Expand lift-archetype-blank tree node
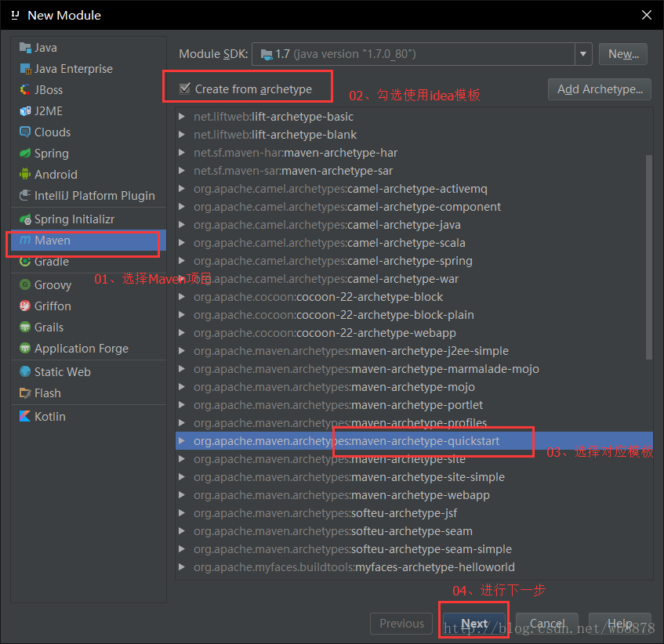 tap(182, 135)
